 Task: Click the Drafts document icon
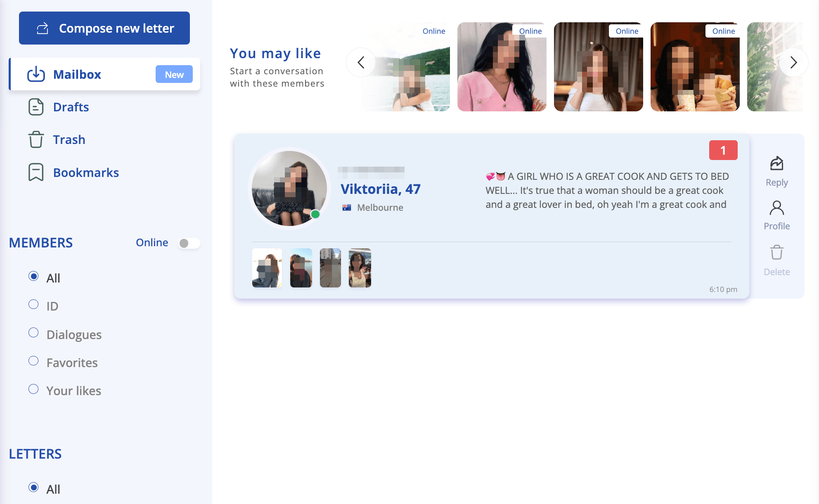coord(36,107)
